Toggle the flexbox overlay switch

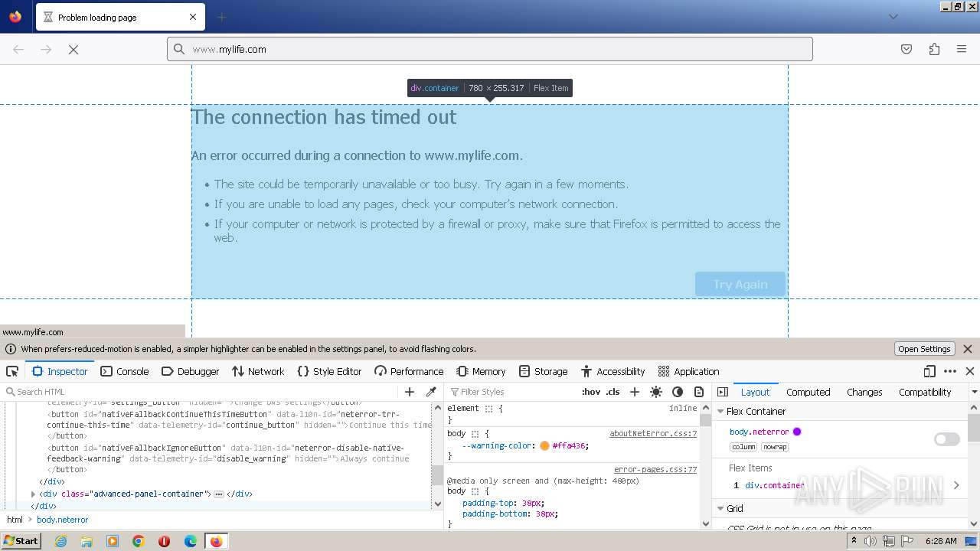tap(947, 439)
